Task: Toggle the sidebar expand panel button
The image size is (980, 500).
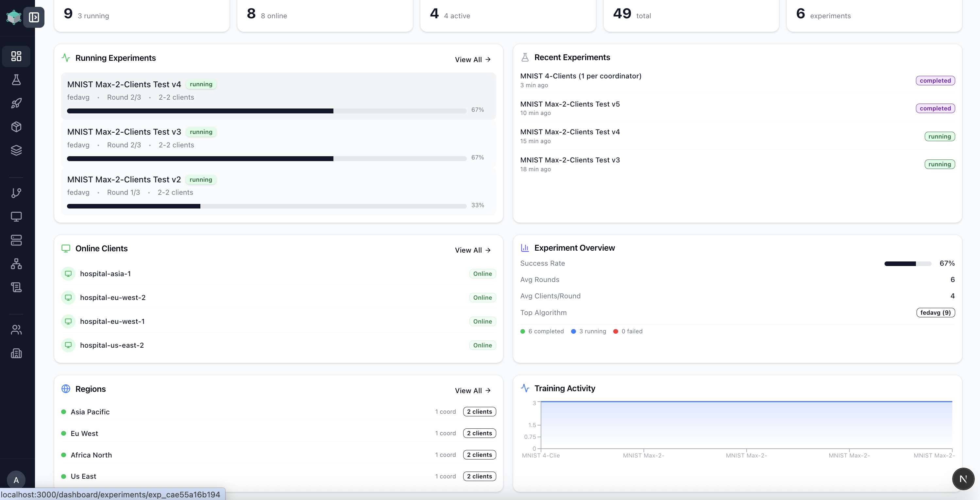Action: 34,17
